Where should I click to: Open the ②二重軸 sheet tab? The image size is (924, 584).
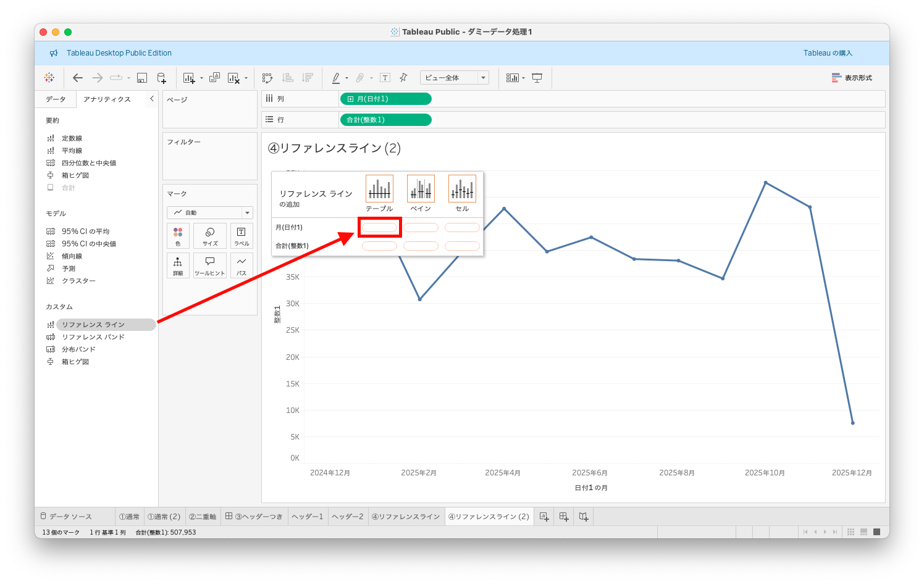coord(203,517)
